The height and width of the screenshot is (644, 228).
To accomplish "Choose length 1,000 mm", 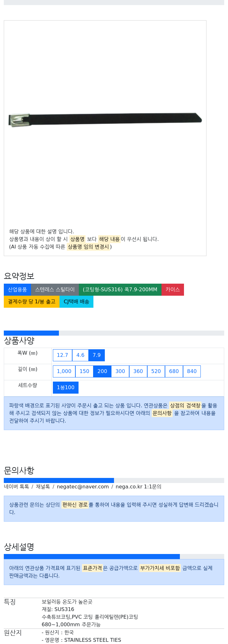I will pos(64,371).
